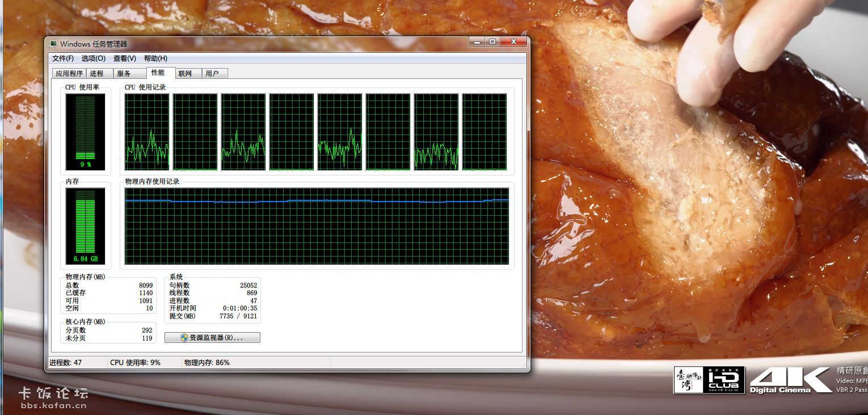Viewport: 868px width, 415px height.
Task: Click the Task Manager window title text
Action: (94, 44)
